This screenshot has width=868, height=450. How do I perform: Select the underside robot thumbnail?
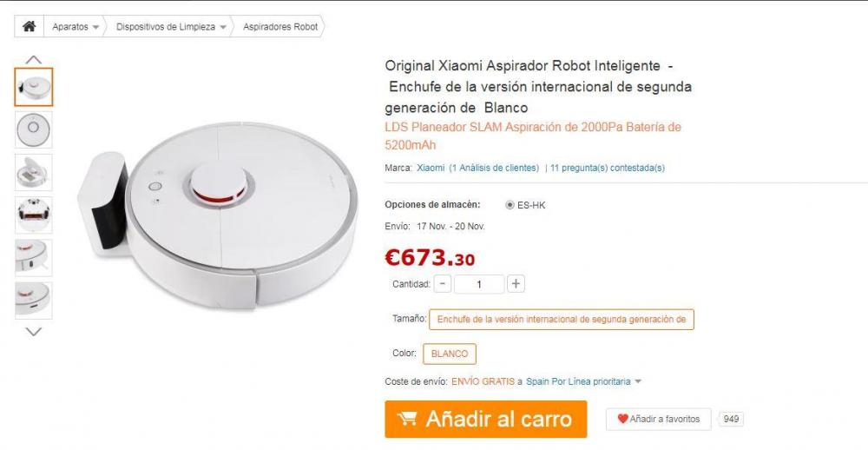click(x=34, y=215)
